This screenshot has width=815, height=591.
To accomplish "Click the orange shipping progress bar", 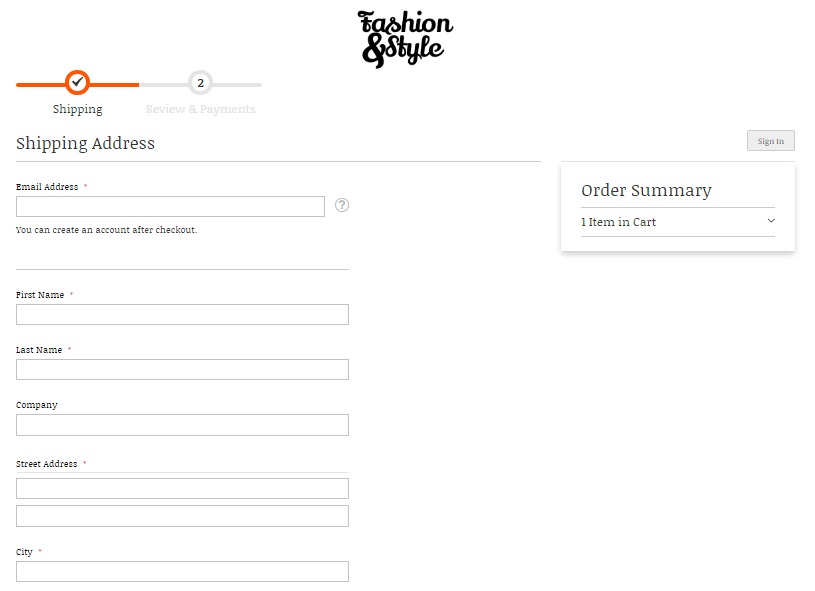I will click(x=77, y=85).
